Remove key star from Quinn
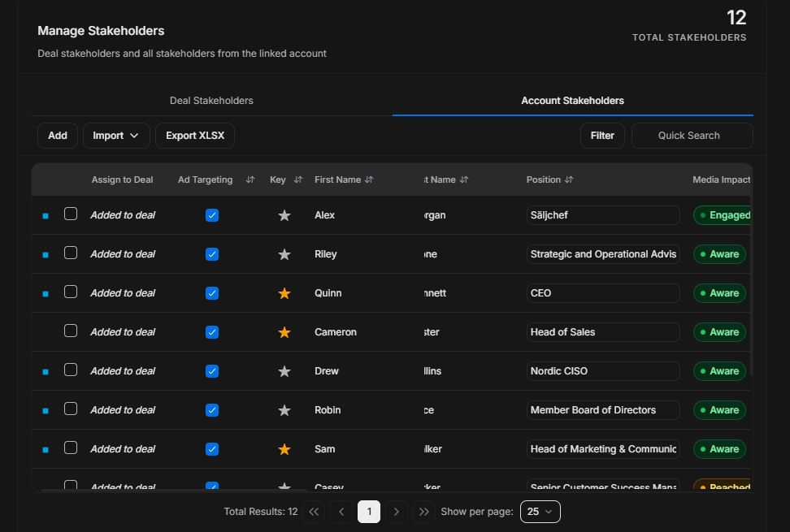The height and width of the screenshot is (532, 790). 284,293
